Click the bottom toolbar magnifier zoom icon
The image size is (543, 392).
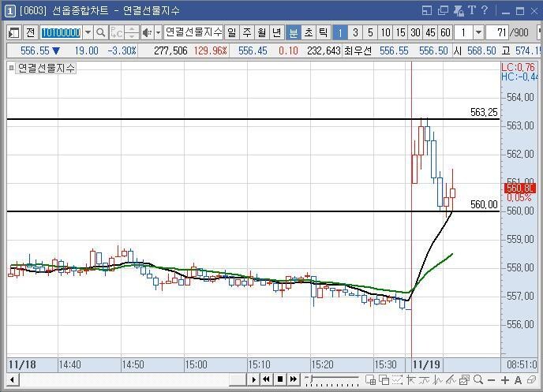pos(478,380)
